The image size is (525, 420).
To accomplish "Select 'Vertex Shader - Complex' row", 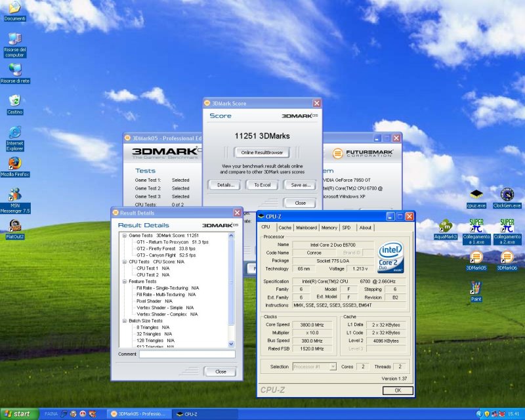I will 167,314.
